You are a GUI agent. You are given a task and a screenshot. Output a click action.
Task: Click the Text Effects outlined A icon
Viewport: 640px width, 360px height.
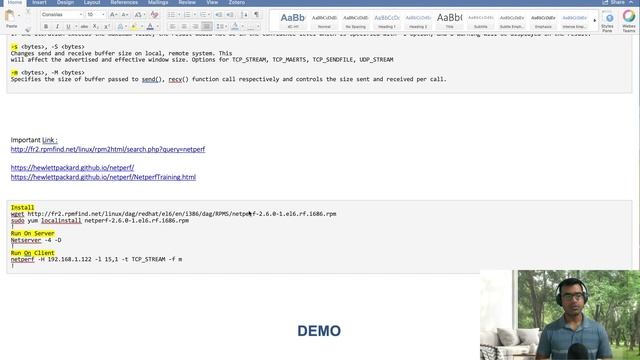tap(120, 27)
